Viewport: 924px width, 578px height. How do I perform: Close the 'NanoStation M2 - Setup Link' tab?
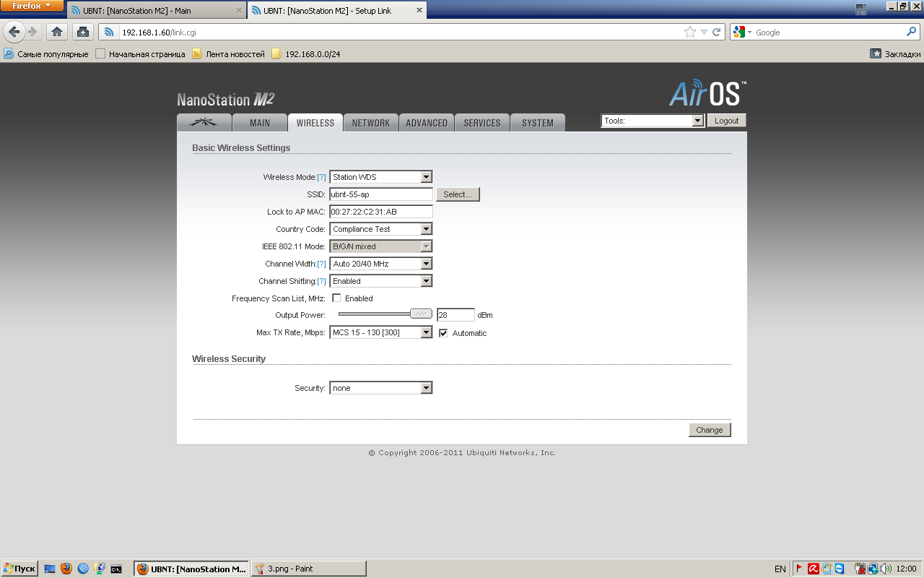click(x=419, y=11)
